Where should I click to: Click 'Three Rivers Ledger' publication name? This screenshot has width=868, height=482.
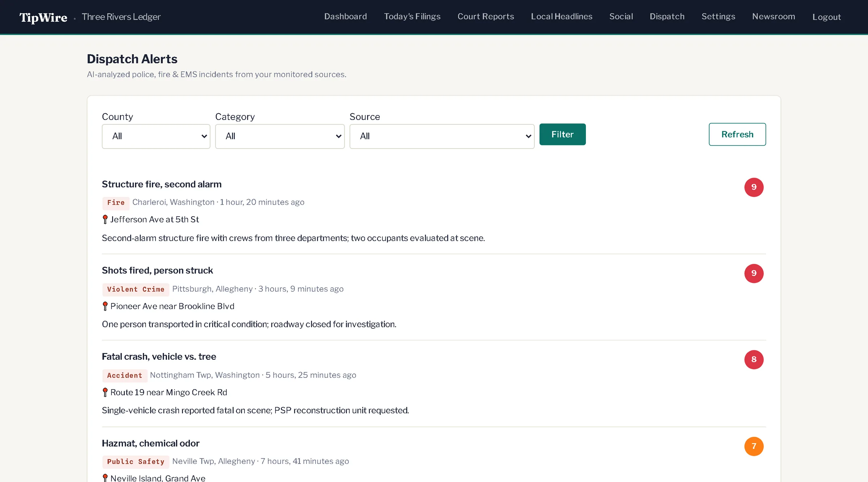click(x=121, y=17)
